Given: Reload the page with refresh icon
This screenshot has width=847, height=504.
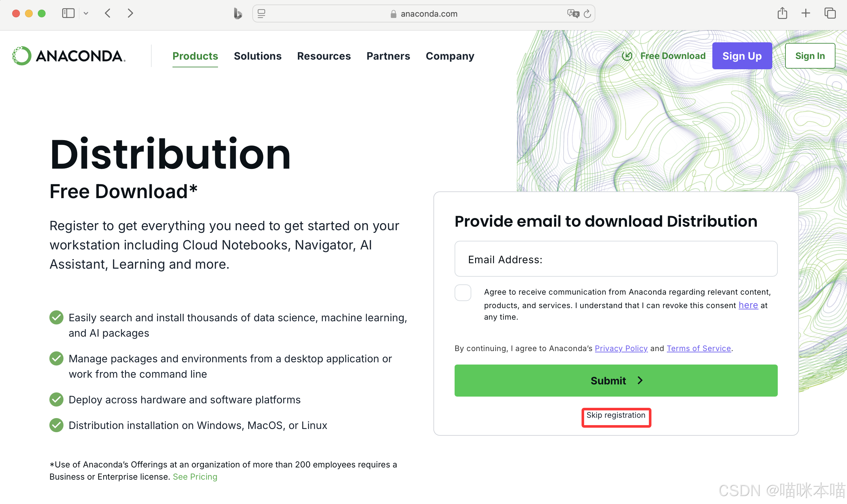Looking at the screenshot, I should click(x=587, y=13).
